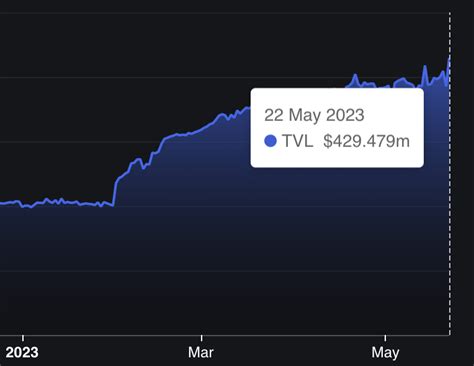Click the line peak above the tooltip box
This screenshot has height=366, width=474.
coord(355,77)
